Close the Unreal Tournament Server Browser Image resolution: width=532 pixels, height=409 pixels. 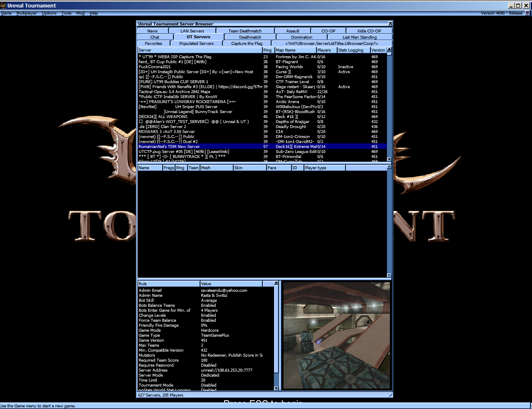click(x=390, y=24)
